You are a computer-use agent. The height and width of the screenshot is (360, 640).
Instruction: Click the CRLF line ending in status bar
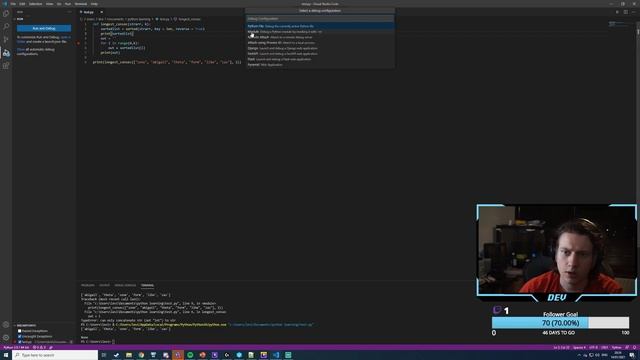tap(604, 347)
